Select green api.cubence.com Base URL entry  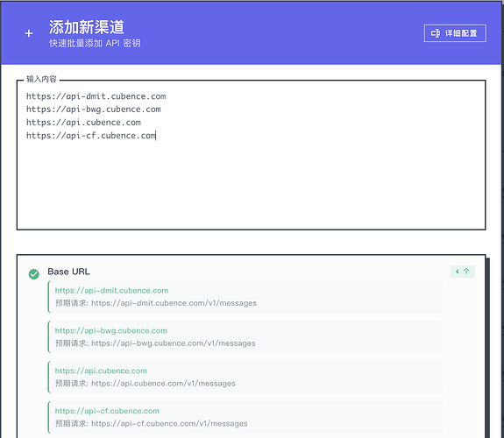(x=101, y=371)
